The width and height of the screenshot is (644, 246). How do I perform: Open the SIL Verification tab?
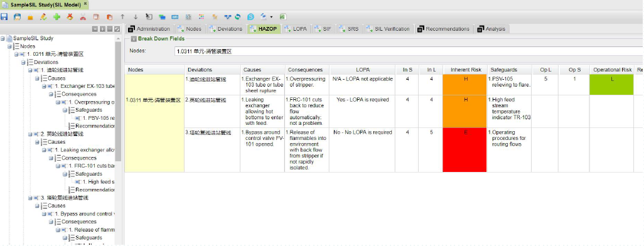(x=388, y=29)
